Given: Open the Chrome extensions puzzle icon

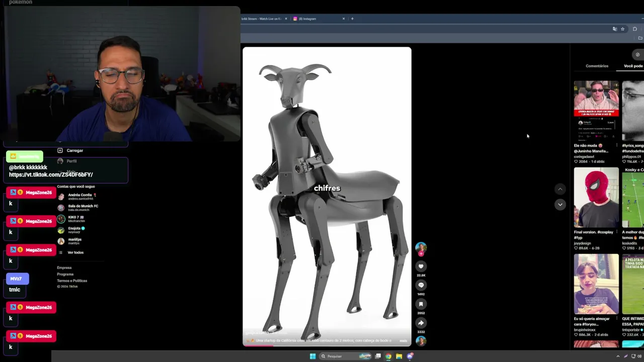Looking at the screenshot, I should tap(635, 29).
